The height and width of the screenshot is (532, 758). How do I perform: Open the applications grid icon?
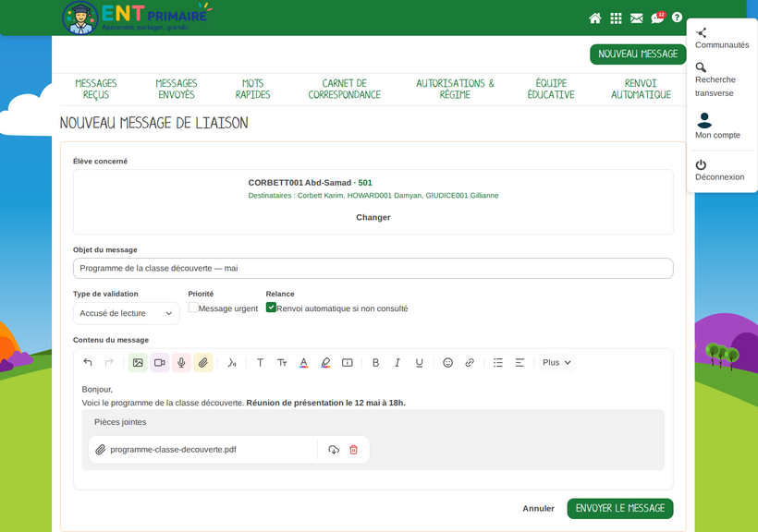(616, 18)
